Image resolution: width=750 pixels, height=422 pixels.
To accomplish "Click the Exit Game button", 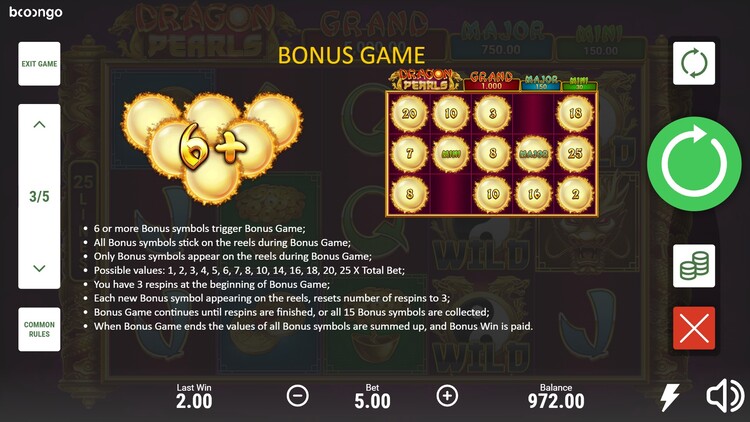I will 39,64.
